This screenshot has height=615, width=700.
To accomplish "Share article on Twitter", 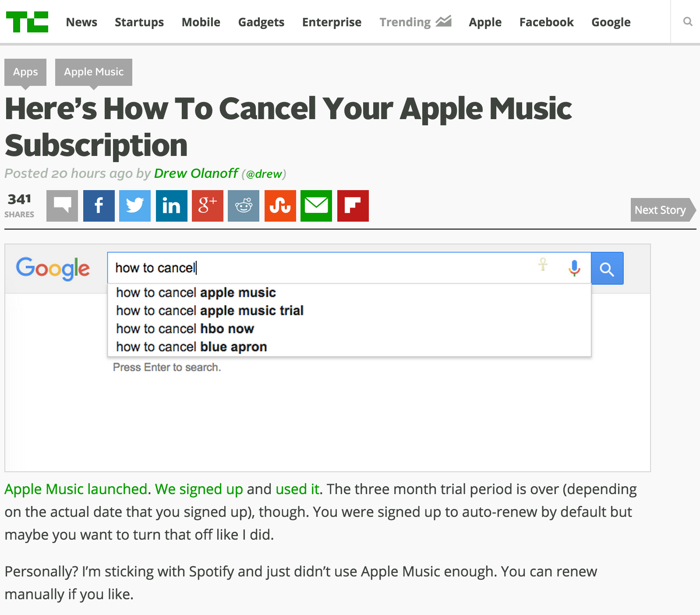I will 135,205.
